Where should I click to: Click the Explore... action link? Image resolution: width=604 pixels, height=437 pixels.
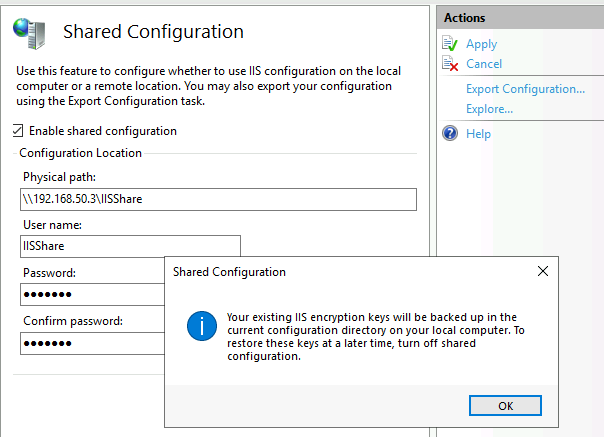click(489, 109)
